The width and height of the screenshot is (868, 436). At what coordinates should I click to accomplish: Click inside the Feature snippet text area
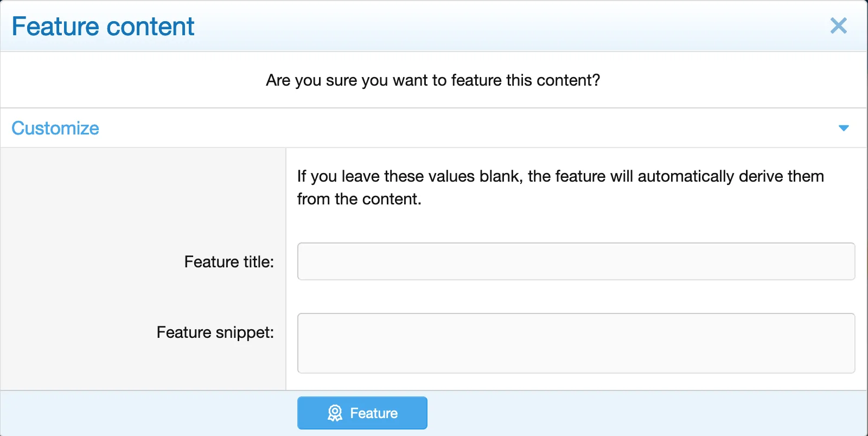576,343
